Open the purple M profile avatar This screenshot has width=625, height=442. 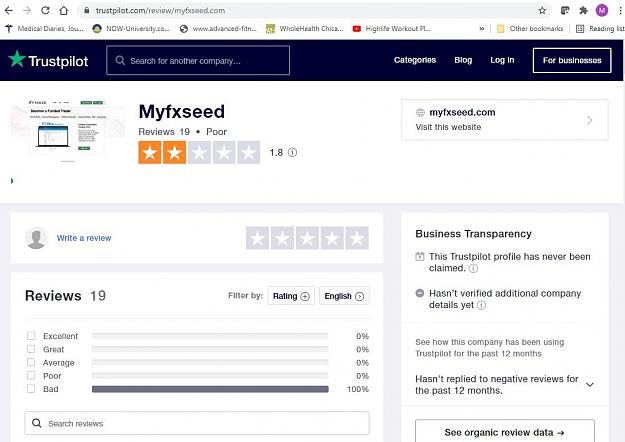click(x=602, y=10)
